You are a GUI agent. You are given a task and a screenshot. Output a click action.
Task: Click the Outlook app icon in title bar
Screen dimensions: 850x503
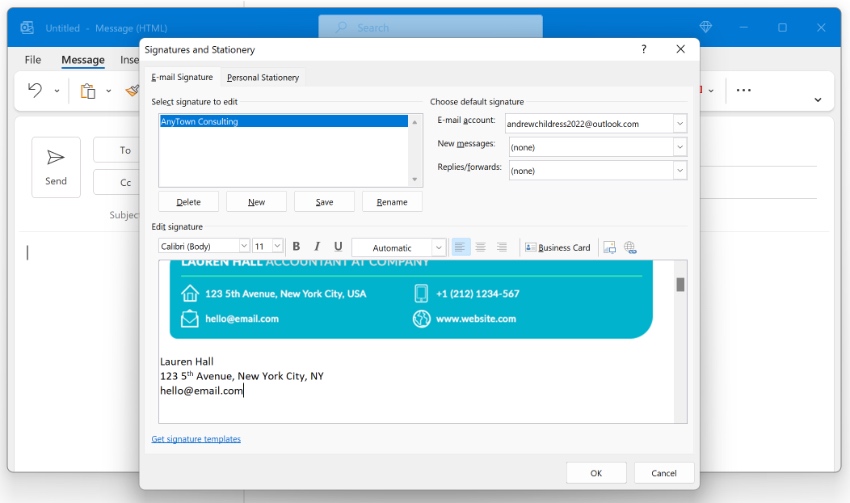pyautogui.click(x=27, y=28)
